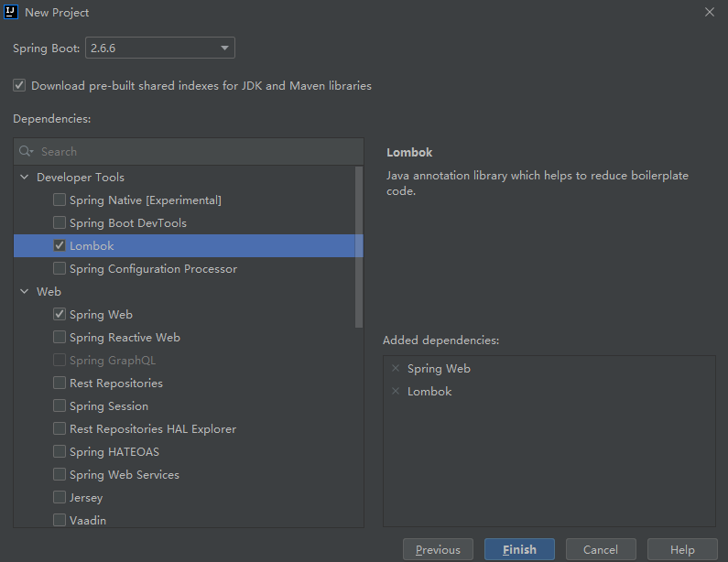
Task: Check Spring Reactive Web dependency
Action: (60, 338)
